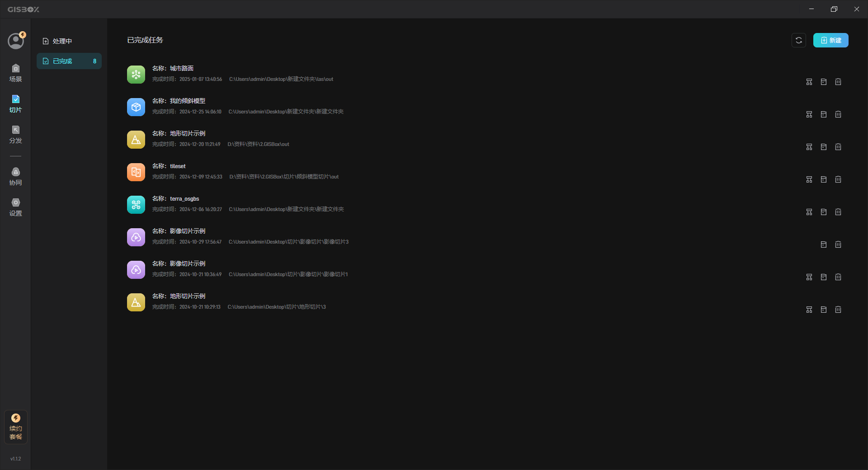Open the 分发 section in sidebar
This screenshot has width=868, height=470.
tap(15, 135)
